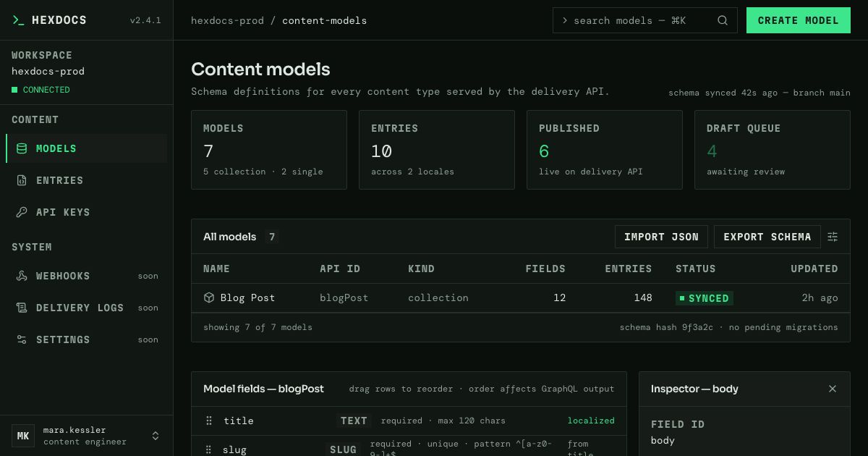Expand the mara.kessler account switcher chevron
Viewport: 868px width, 456px height.
155,436
